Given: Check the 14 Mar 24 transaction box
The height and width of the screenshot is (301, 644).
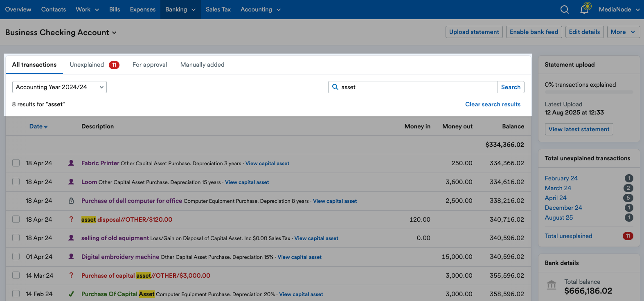Looking at the screenshot, I should click(x=16, y=275).
